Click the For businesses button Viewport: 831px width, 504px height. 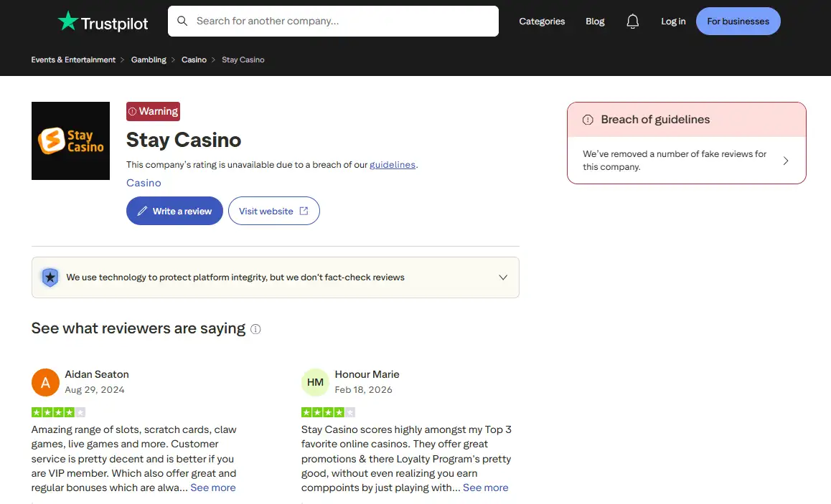(738, 22)
